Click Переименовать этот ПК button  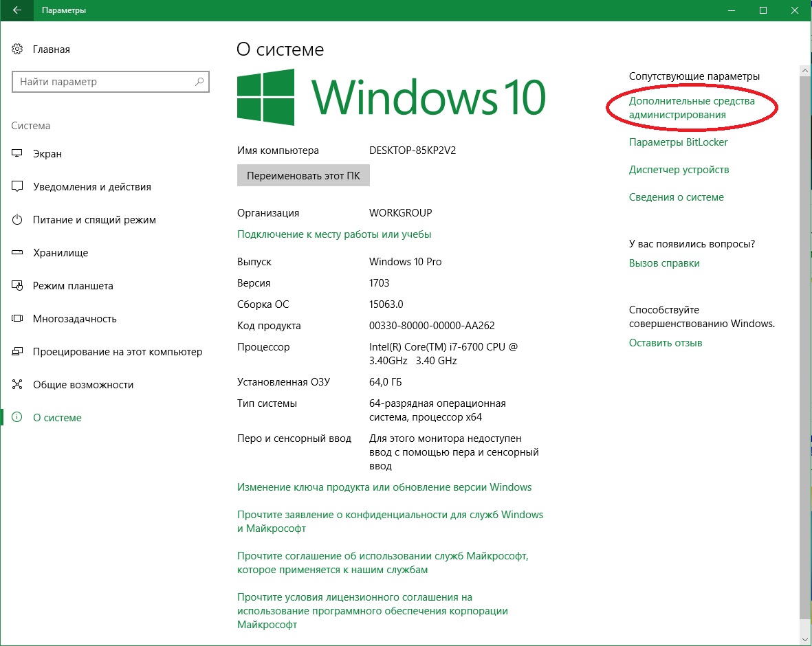coord(303,175)
